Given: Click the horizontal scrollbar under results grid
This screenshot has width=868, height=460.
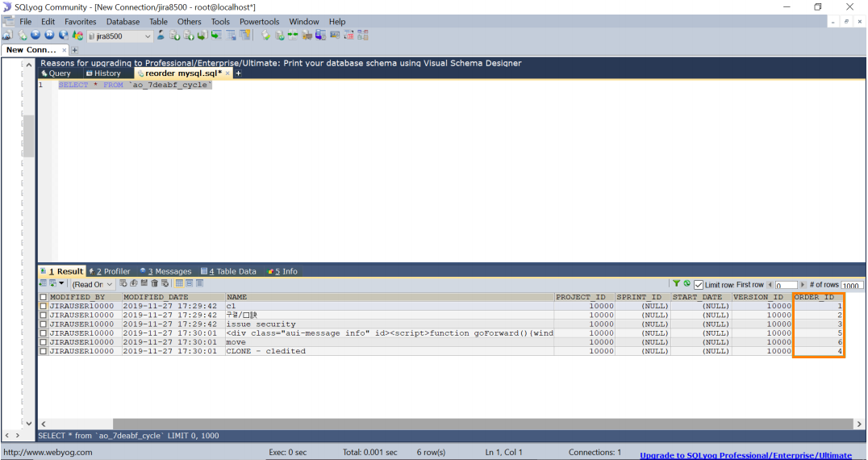Looking at the screenshot, I should click(x=482, y=424).
